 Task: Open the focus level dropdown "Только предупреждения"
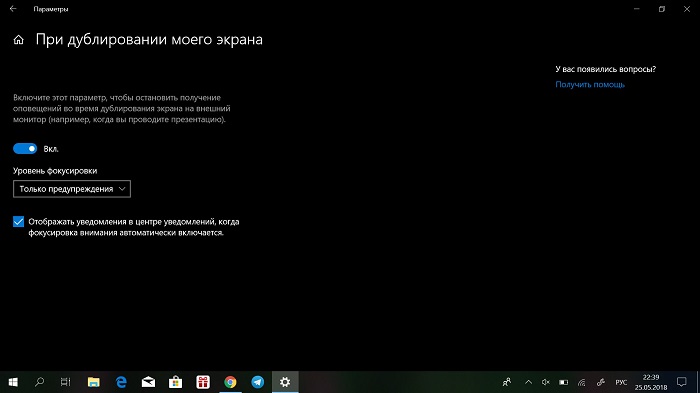(x=72, y=189)
